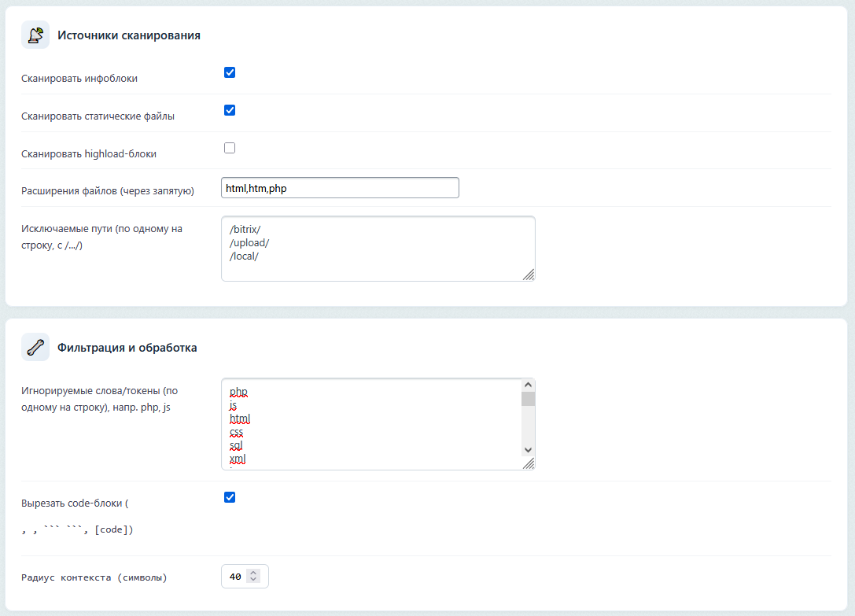
Task: Click the Радиус контекста number field showing 40
Action: click(x=235, y=577)
